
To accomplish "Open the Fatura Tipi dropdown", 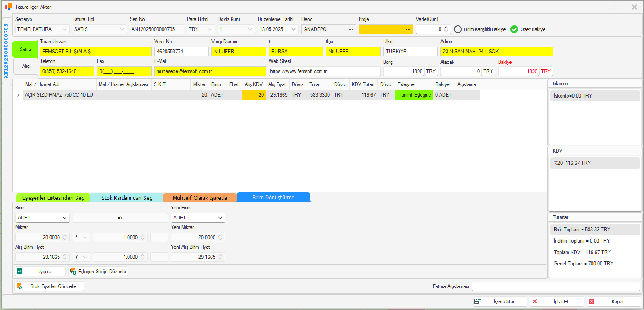I will tap(122, 29).
